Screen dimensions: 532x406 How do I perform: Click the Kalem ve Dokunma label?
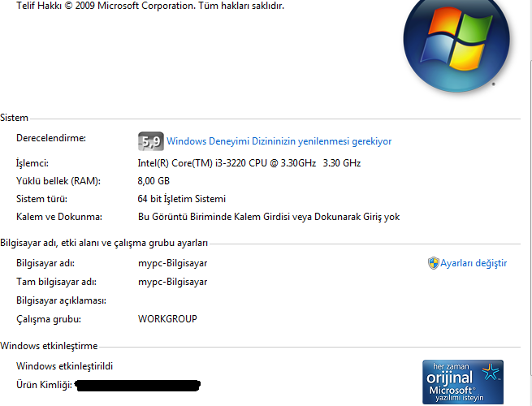point(59,217)
